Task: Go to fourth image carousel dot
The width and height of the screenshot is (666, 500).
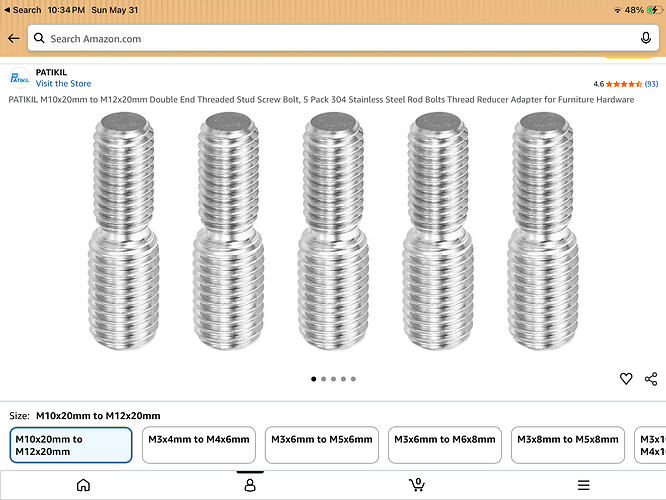Action: point(343,379)
